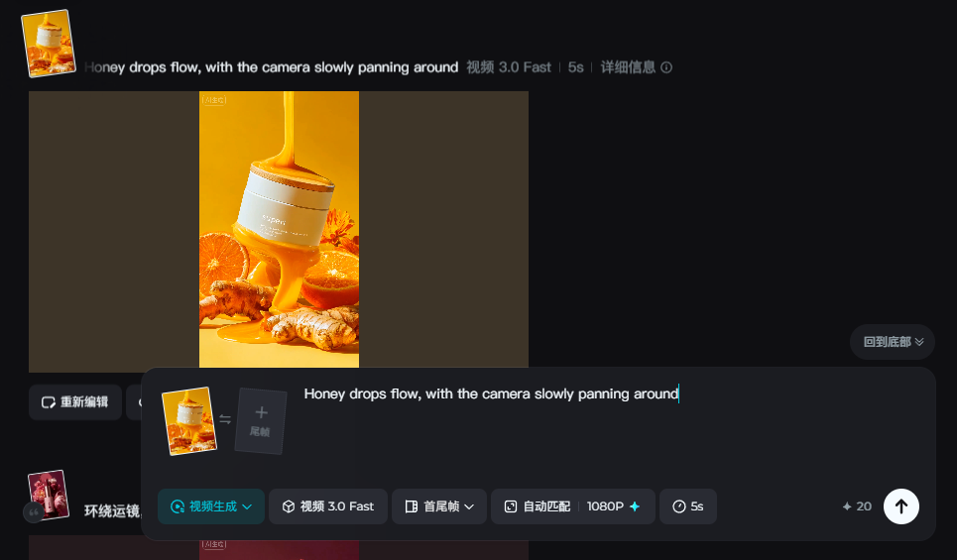Play the generated honey jar video preview
The width and height of the screenshot is (957, 560).
click(279, 229)
